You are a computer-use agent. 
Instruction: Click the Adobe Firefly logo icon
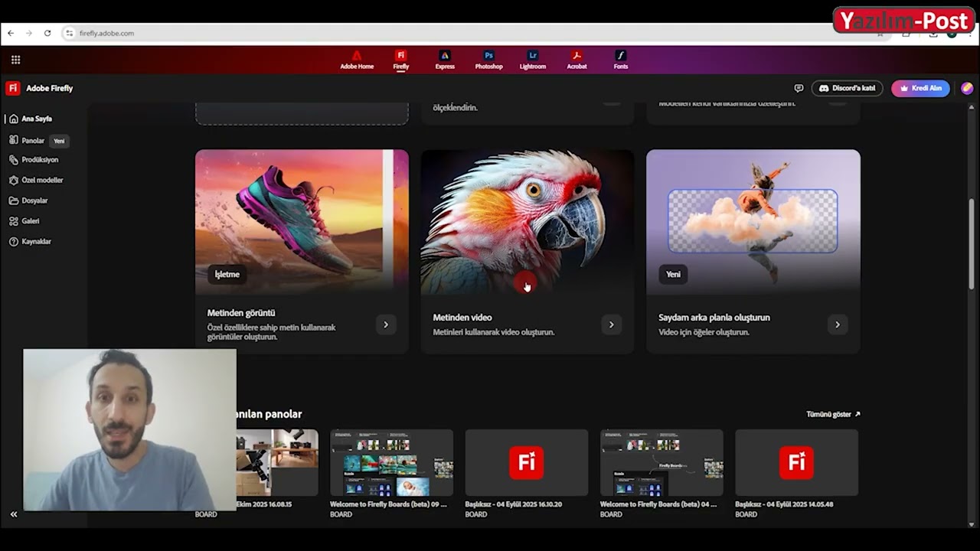pos(12,88)
